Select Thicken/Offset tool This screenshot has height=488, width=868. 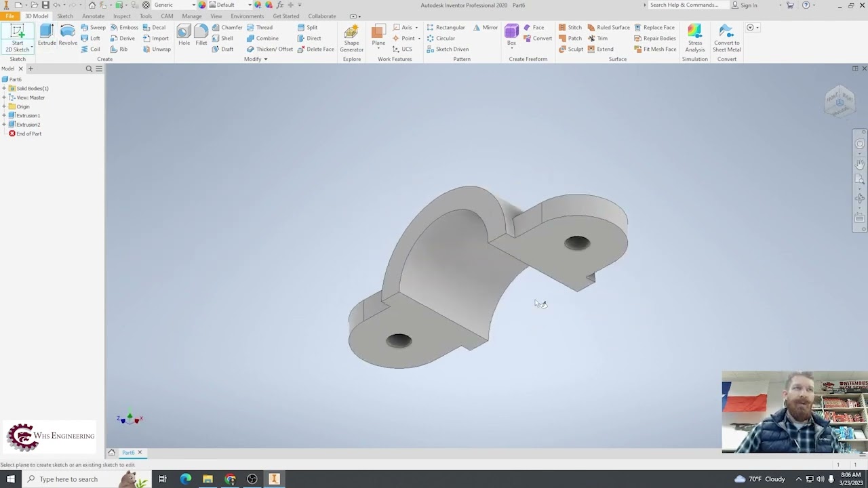(269, 49)
